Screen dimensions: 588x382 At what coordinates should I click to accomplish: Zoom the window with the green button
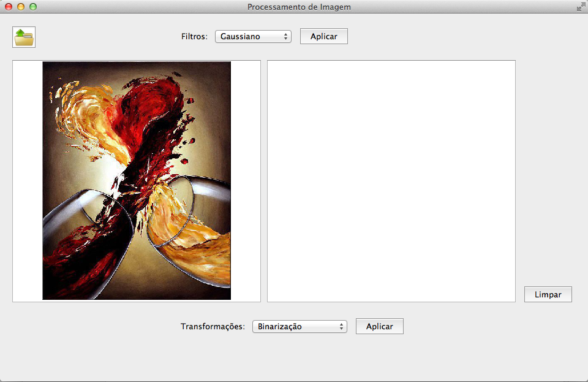(33, 7)
